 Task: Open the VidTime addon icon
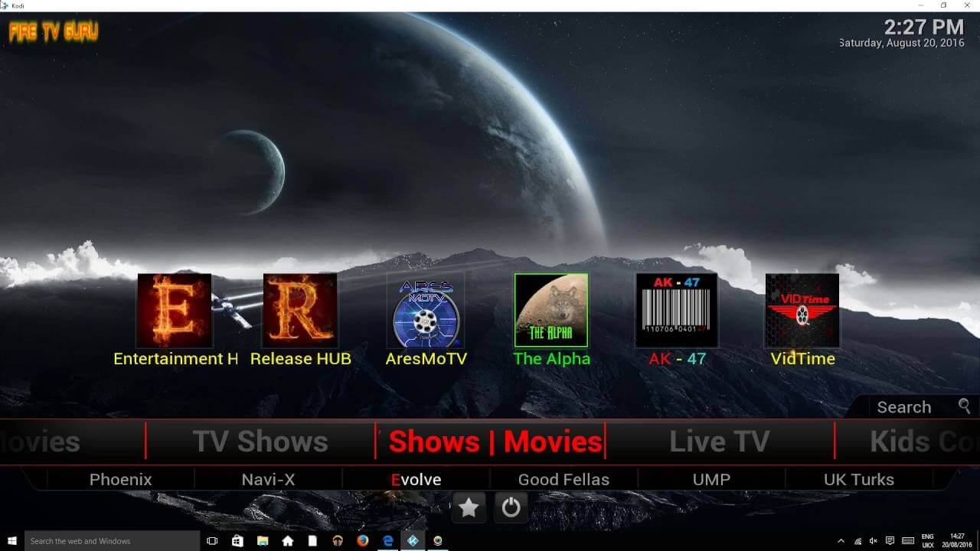click(802, 311)
